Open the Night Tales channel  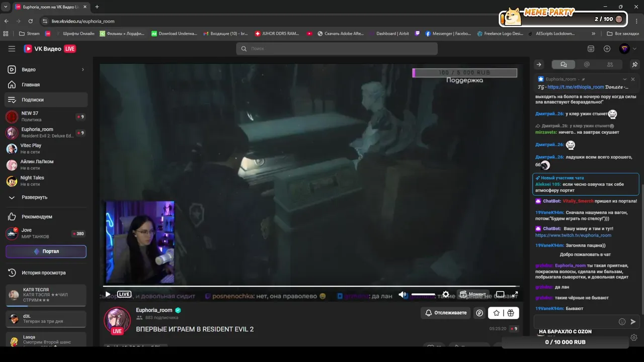[46, 181]
